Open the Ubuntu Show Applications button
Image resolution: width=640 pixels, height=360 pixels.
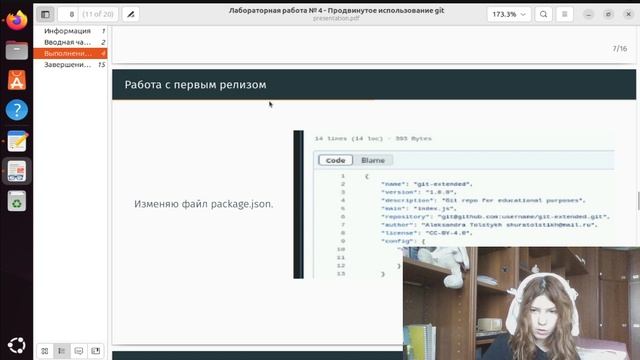[17, 345]
